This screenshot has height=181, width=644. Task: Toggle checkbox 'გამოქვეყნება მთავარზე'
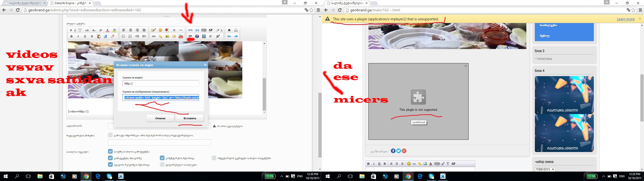pyautogui.click(x=110, y=158)
